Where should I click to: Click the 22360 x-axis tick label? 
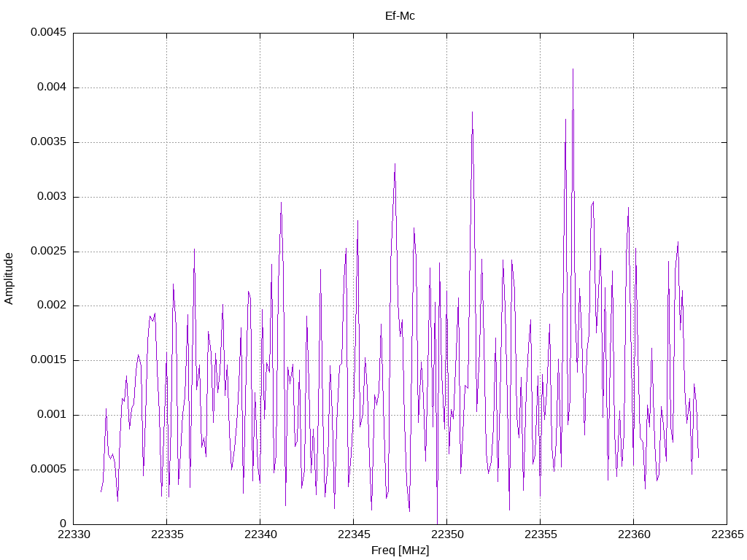tap(634, 534)
